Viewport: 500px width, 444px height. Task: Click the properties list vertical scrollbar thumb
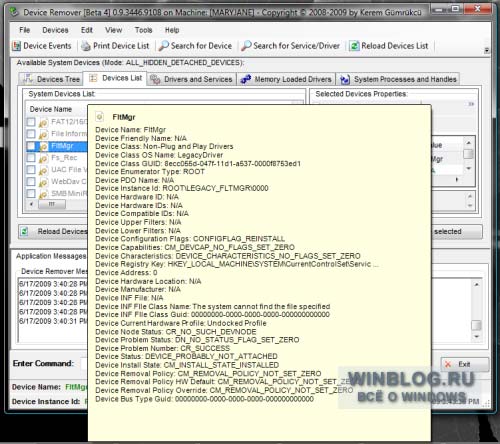(x=469, y=154)
